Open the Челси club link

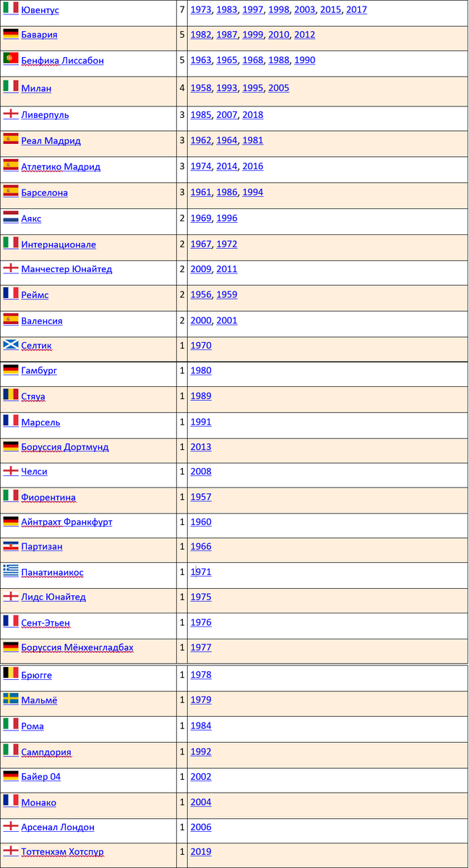35,472
